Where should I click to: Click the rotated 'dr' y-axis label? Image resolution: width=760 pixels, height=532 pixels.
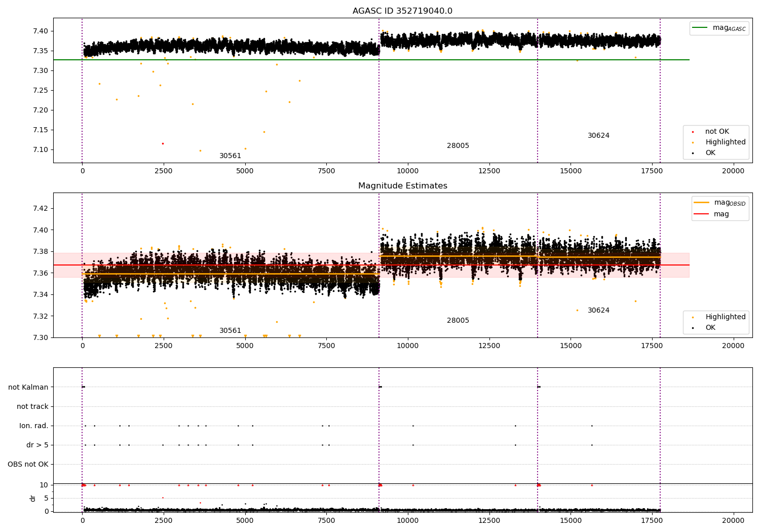[x=33, y=499]
